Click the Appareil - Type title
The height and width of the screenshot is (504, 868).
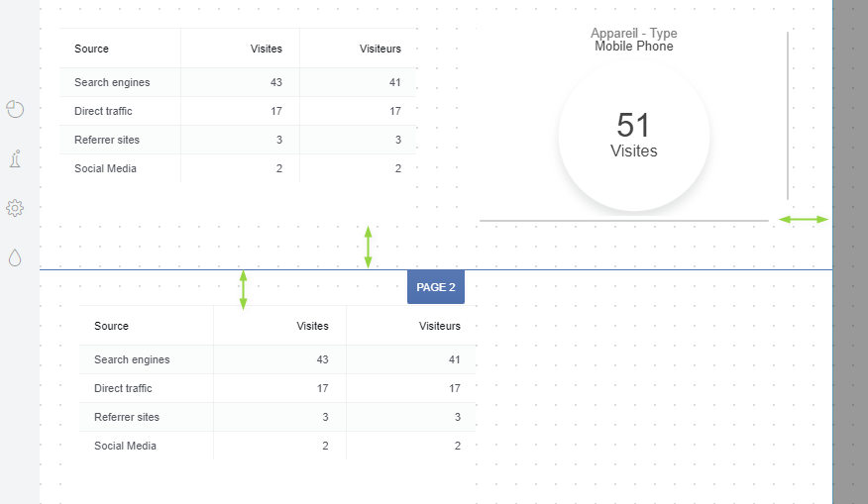tap(634, 34)
